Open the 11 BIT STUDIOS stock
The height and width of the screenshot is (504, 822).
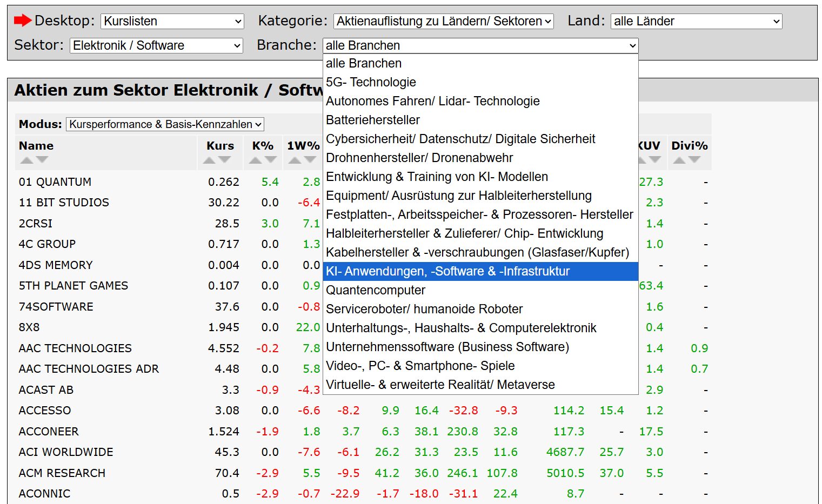tap(64, 203)
